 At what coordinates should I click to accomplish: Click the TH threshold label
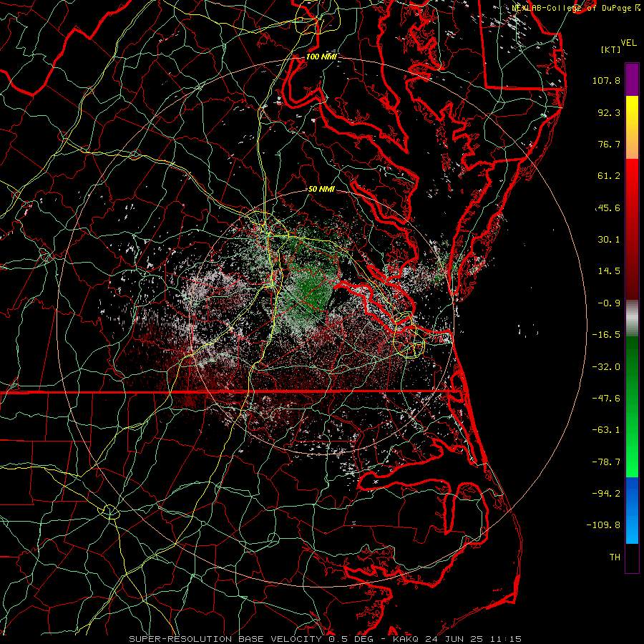(x=615, y=557)
